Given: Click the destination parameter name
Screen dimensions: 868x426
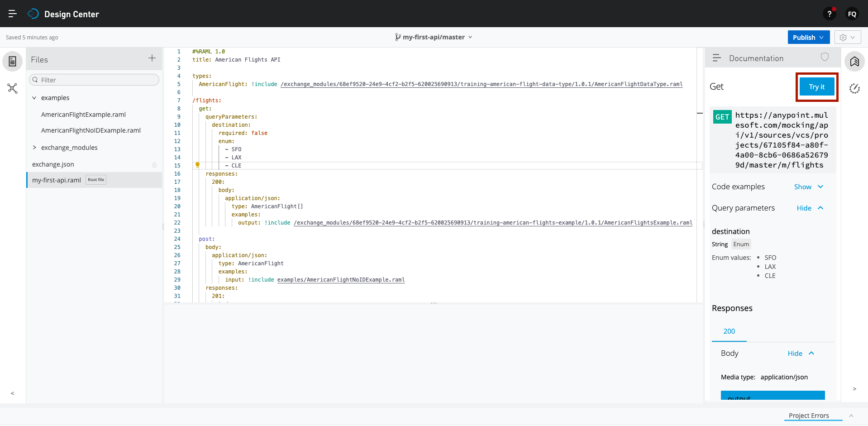Looking at the screenshot, I should point(730,231).
